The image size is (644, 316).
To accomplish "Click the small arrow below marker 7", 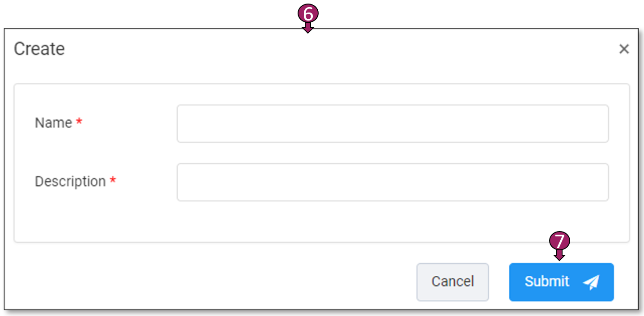I will pyautogui.click(x=559, y=256).
